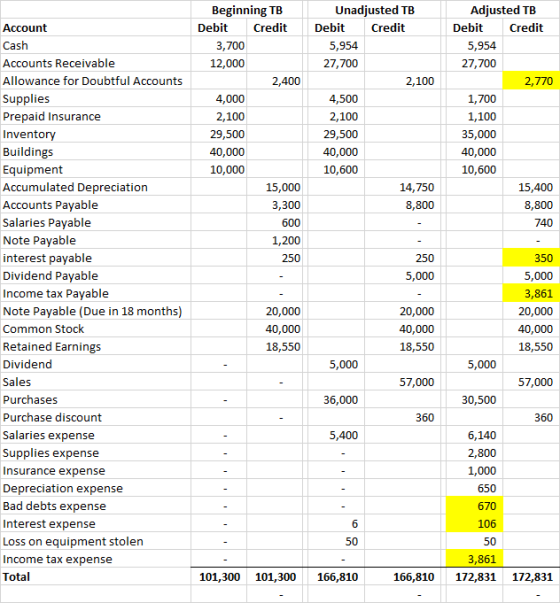Click the Beginning TB total credit 101,300
The height and width of the screenshot is (603, 560).
[275, 576]
